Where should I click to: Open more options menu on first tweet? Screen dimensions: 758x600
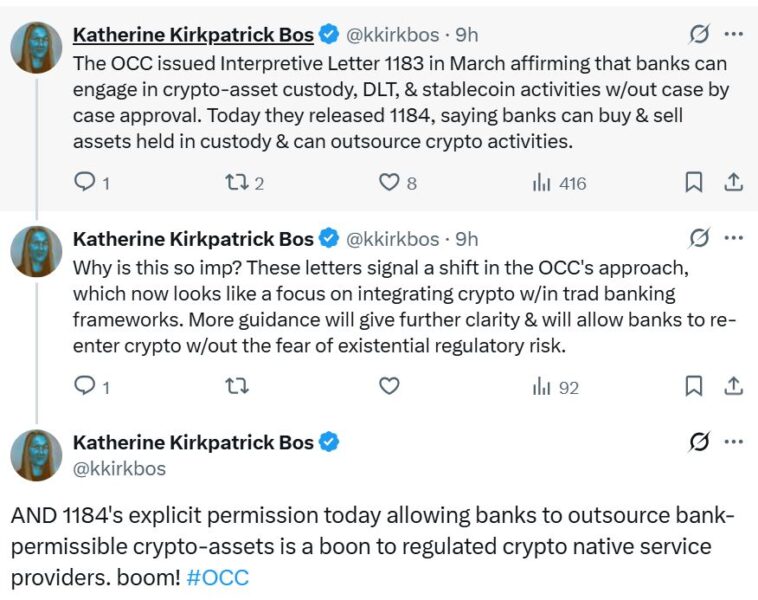(733, 35)
